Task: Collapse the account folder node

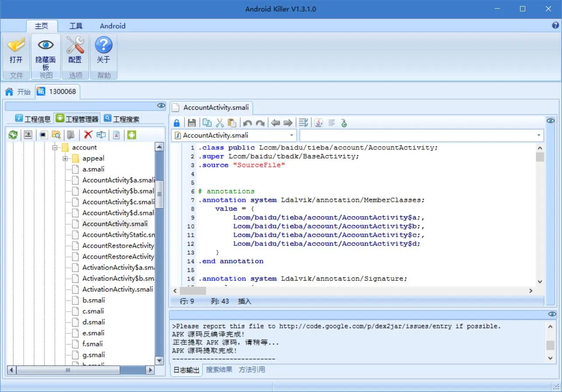Action: pos(55,148)
